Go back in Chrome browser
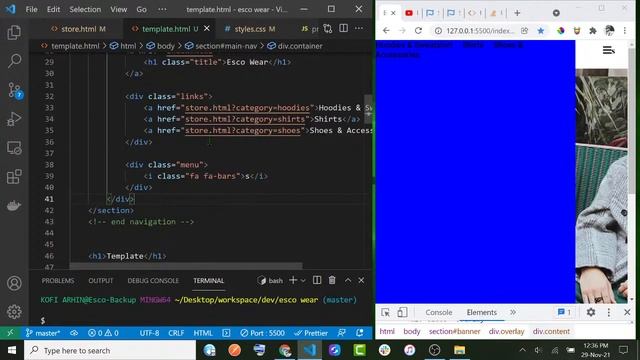This screenshot has height=360, width=640. [x=386, y=31]
